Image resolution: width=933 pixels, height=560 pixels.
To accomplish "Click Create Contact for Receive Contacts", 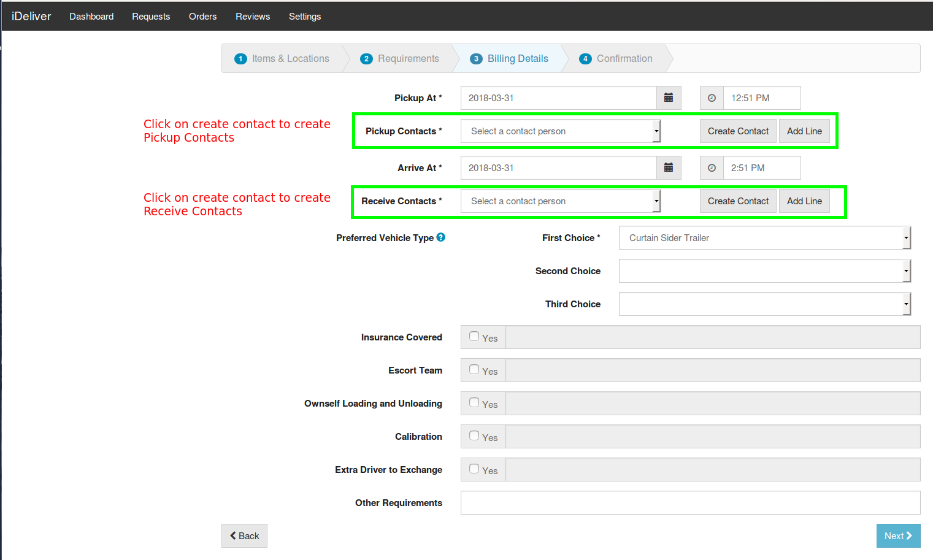I will (x=738, y=201).
